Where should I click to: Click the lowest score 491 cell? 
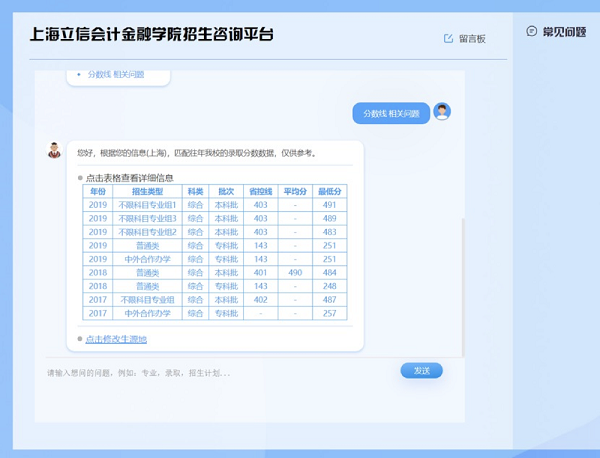[x=329, y=205]
